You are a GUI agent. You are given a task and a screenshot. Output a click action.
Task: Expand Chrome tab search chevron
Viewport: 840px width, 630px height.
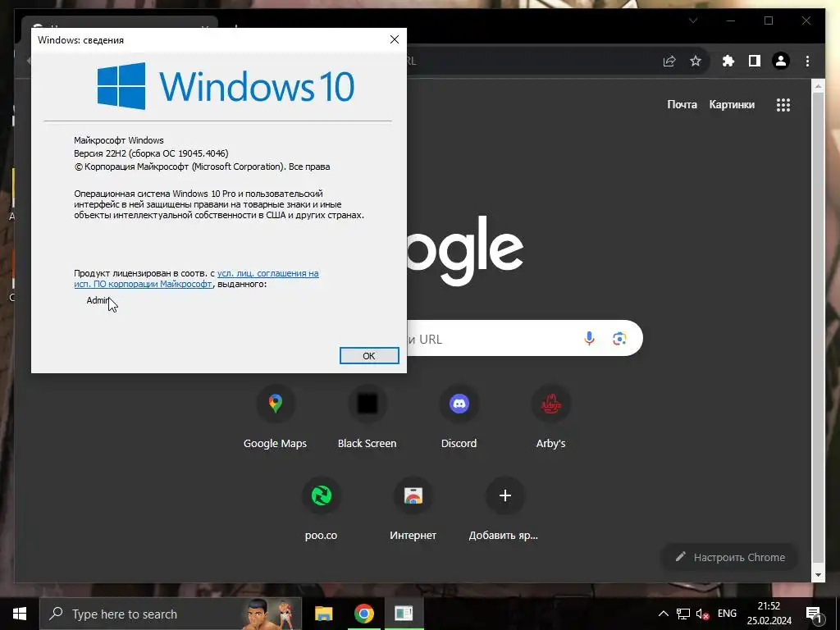(x=693, y=21)
